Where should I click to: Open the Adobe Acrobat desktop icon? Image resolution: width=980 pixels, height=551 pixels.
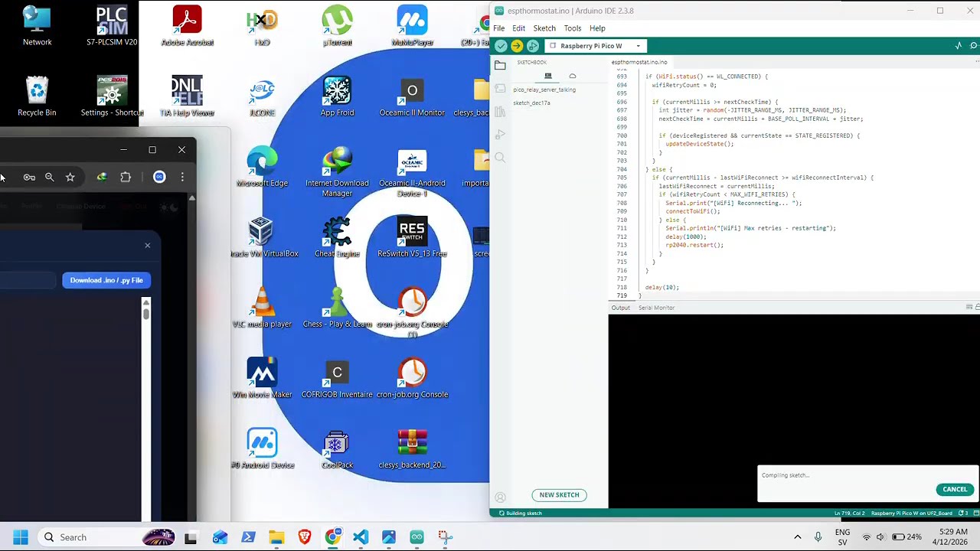click(187, 26)
